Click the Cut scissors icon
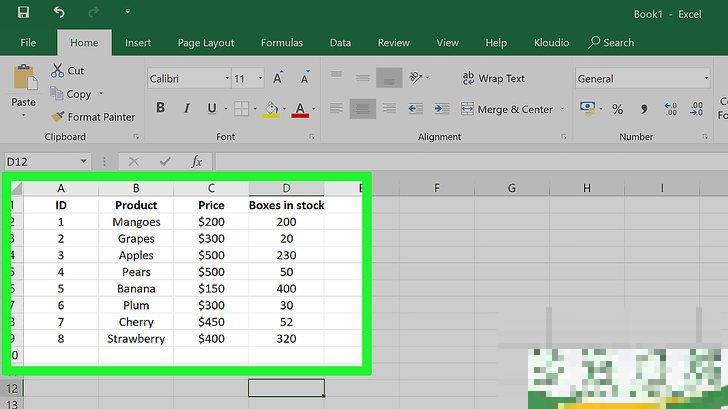728x409 pixels. pos(58,71)
